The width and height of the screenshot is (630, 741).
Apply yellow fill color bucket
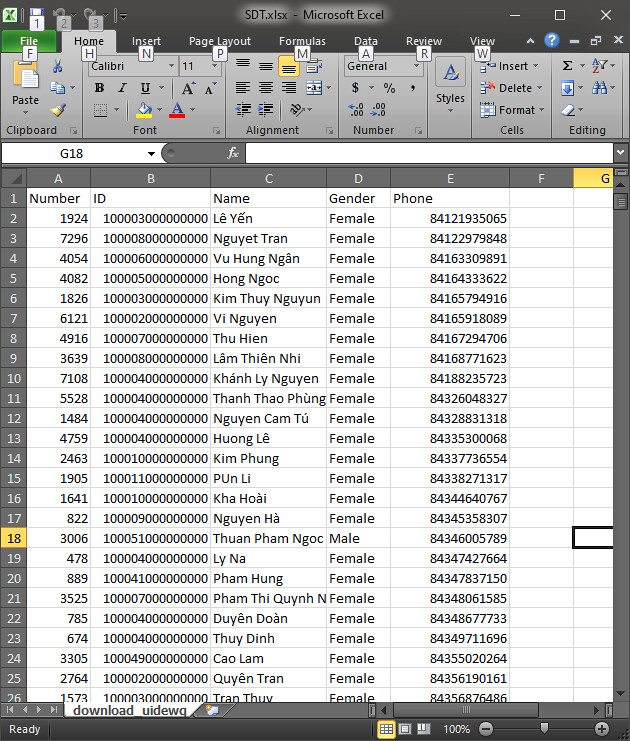pyautogui.click(x=144, y=110)
